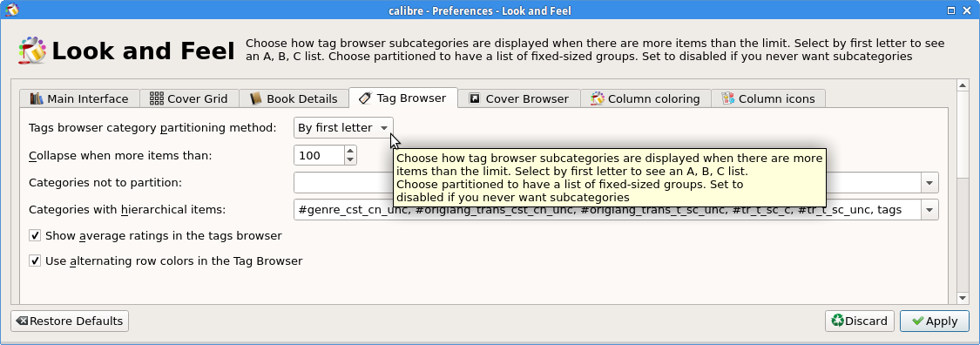Click the Discard button
This screenshot has height=345, width=980.
(860, 321)
